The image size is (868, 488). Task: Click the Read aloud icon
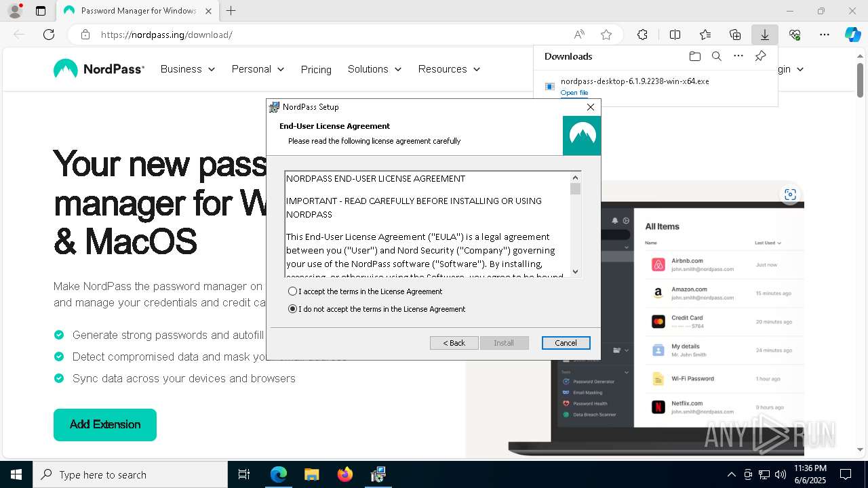tap(579, 35)
